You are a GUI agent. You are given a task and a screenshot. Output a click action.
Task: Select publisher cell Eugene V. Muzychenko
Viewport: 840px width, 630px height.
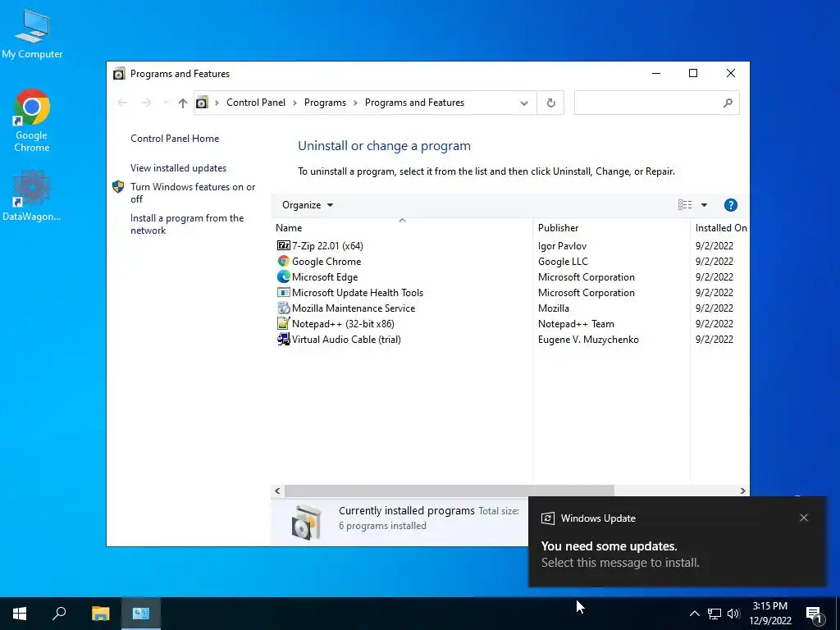click(588, 339)
